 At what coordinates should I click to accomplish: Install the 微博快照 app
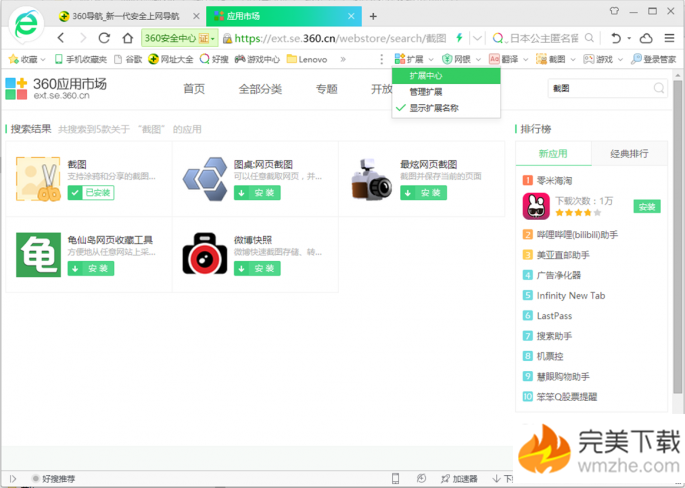coord(257,268)
